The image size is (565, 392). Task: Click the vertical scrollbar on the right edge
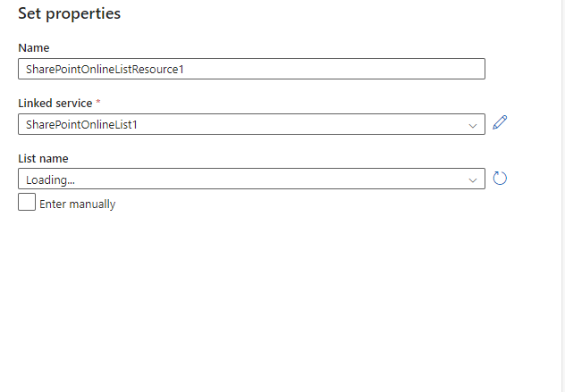pyautogui.click(x=563, y=196)
